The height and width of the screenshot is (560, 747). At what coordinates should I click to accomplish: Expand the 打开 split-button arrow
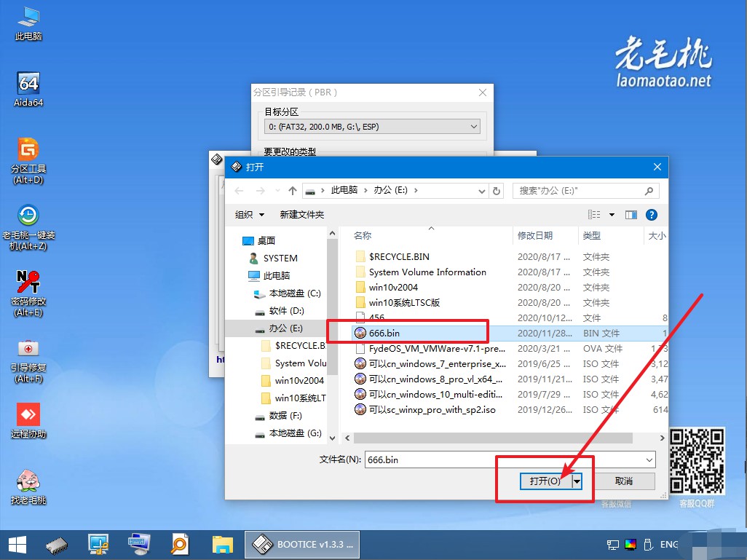(x=577, y=481)
